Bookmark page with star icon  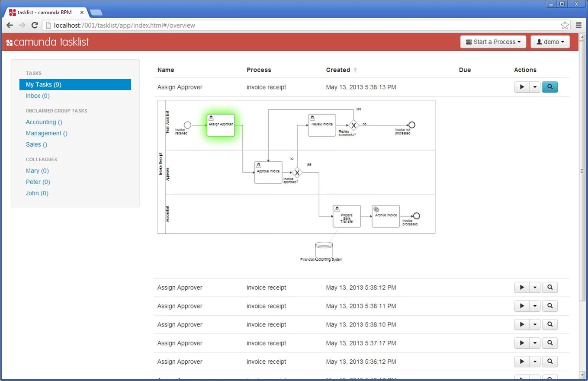pos(565,25)
